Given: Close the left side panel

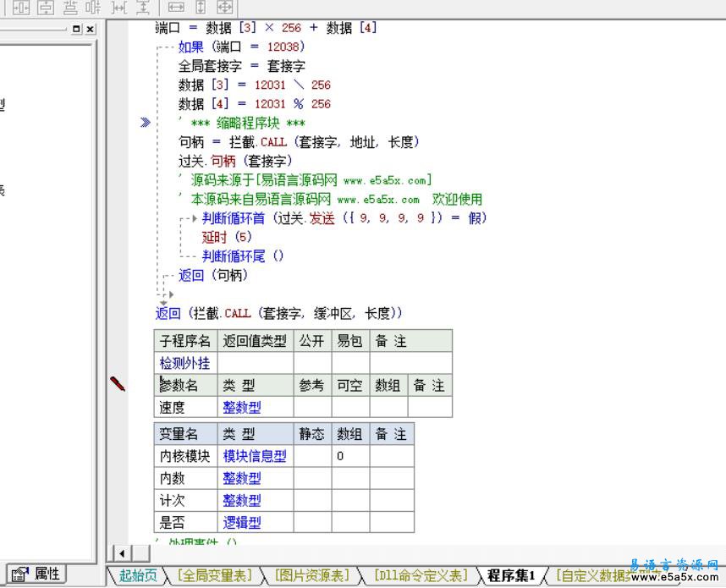Looking at the screenshot, I should click(90, 29).
